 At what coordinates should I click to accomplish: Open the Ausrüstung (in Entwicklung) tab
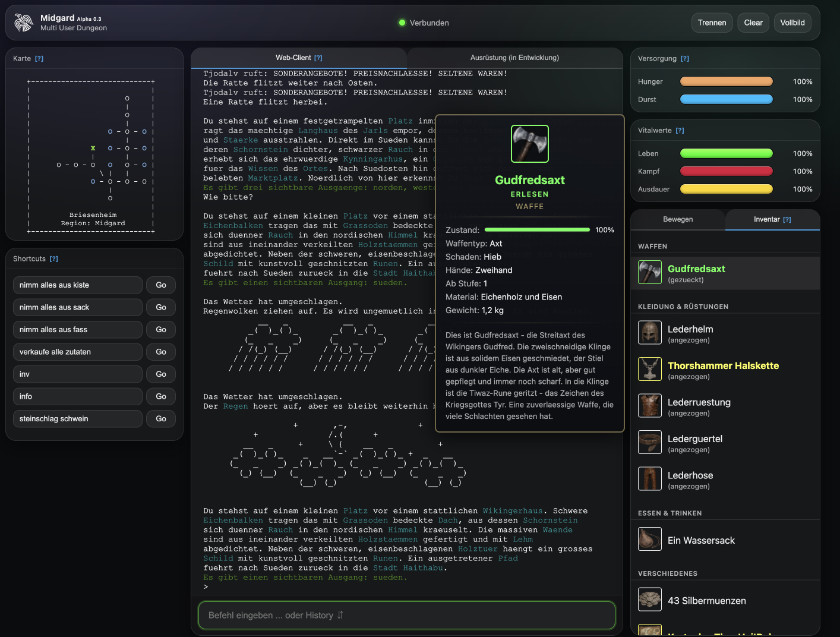point(514,58)
